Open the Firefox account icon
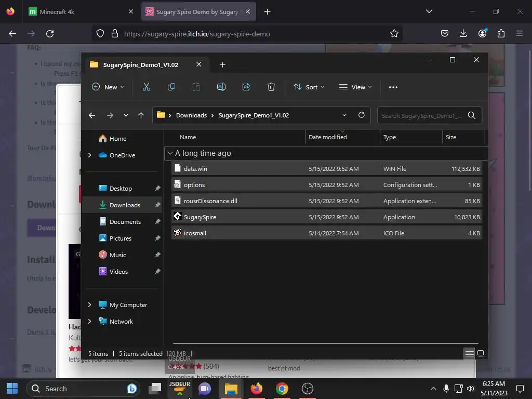 482,33
